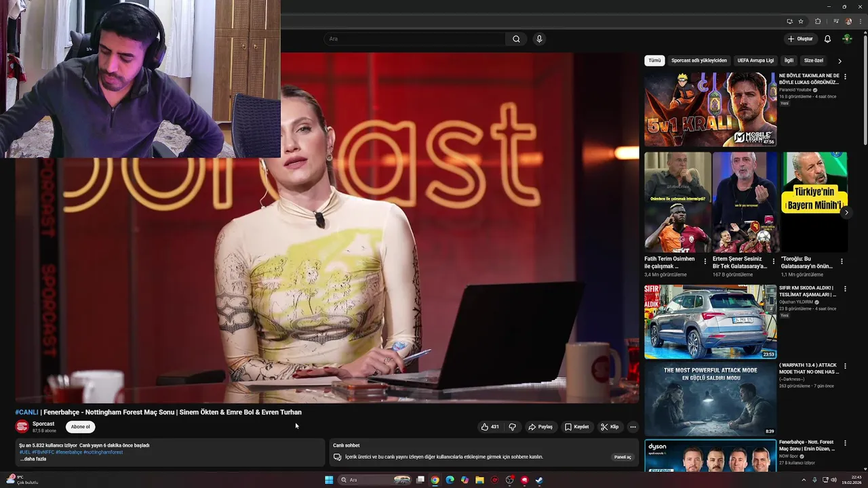Open live chat panel via Paneli aç
The width and height of the screenshot is (868, 488).
point(623,457)
